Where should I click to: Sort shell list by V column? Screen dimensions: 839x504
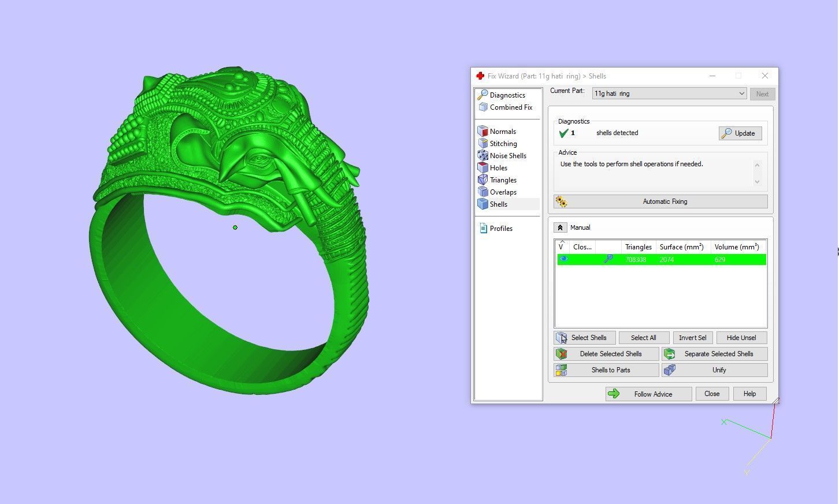click(x=562, y=247)
